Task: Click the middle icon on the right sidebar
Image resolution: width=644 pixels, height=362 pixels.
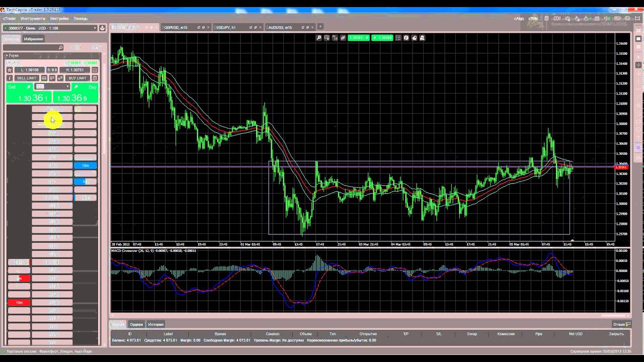Action: pyautogui.click(x=638, y=39)
